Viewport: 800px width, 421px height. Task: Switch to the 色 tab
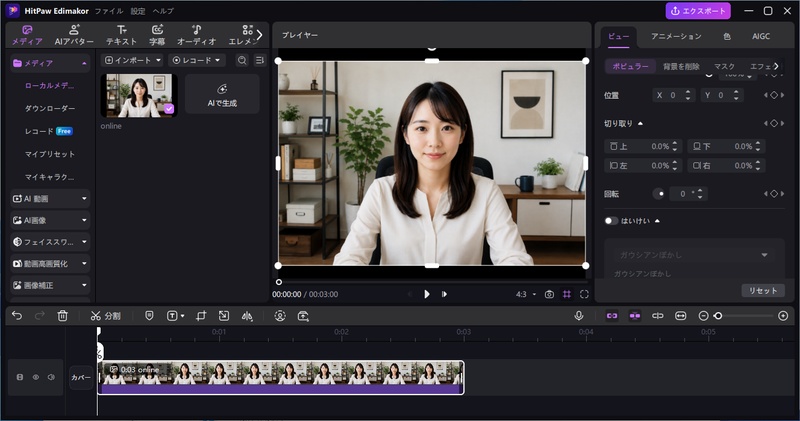[727, 36]
